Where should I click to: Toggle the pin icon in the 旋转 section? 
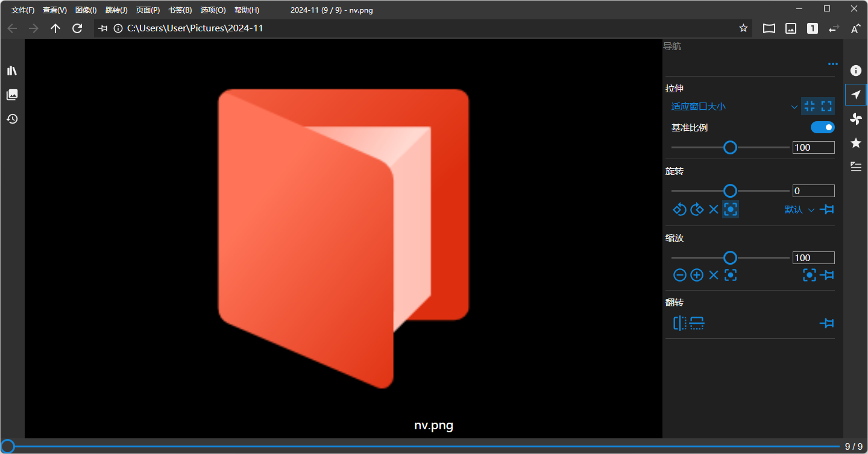(x=827, y=209)
